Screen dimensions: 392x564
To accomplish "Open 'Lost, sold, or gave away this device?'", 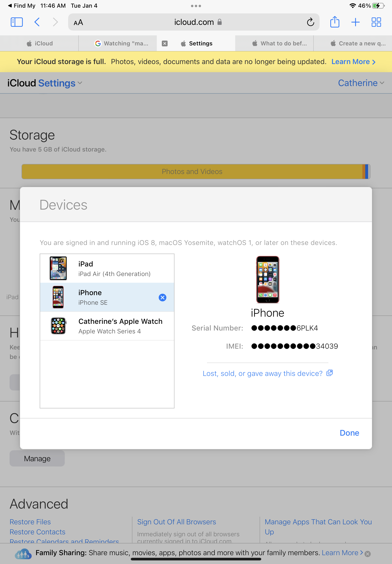I will pyautogui.click(x=263, y=373).
